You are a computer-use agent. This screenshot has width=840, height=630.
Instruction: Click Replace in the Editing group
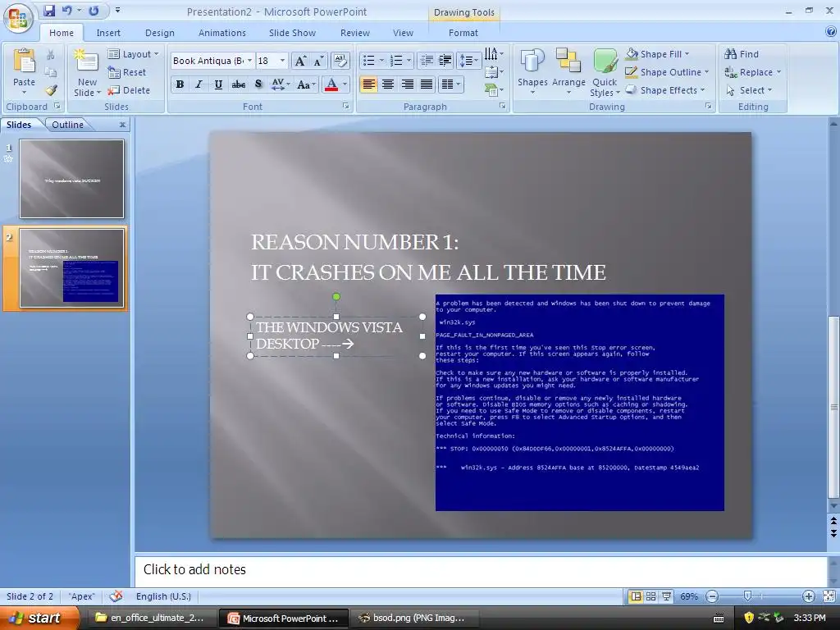(x=752, y=72)
